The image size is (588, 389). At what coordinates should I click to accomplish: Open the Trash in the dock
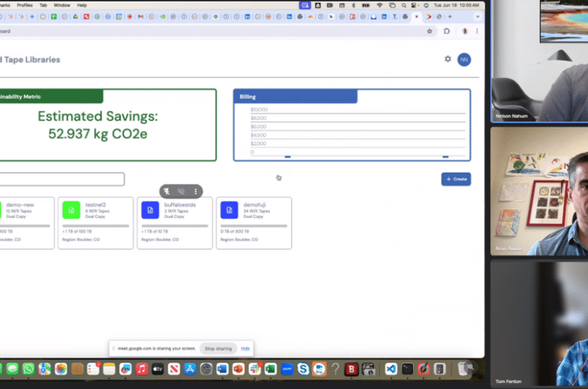pyautogui.click(x=464, y=369)
